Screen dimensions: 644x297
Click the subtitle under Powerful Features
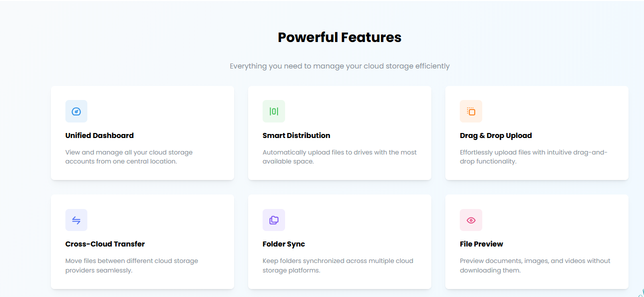pos(339,65)
